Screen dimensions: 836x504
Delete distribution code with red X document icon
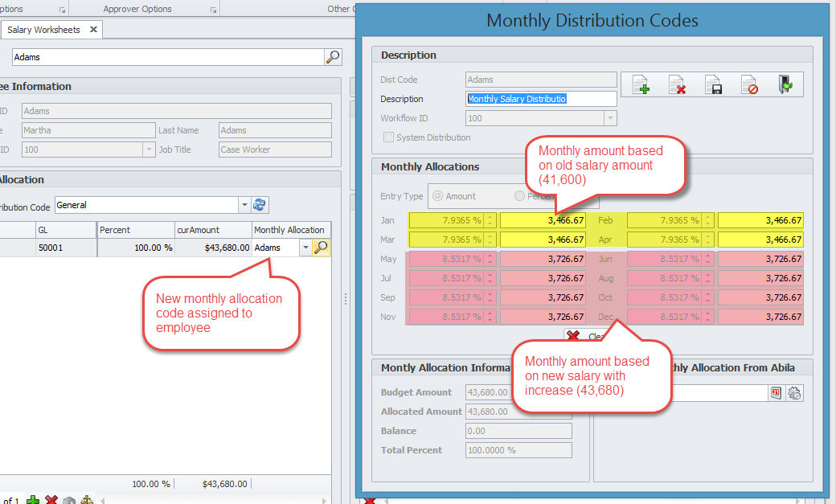(677, 84)
